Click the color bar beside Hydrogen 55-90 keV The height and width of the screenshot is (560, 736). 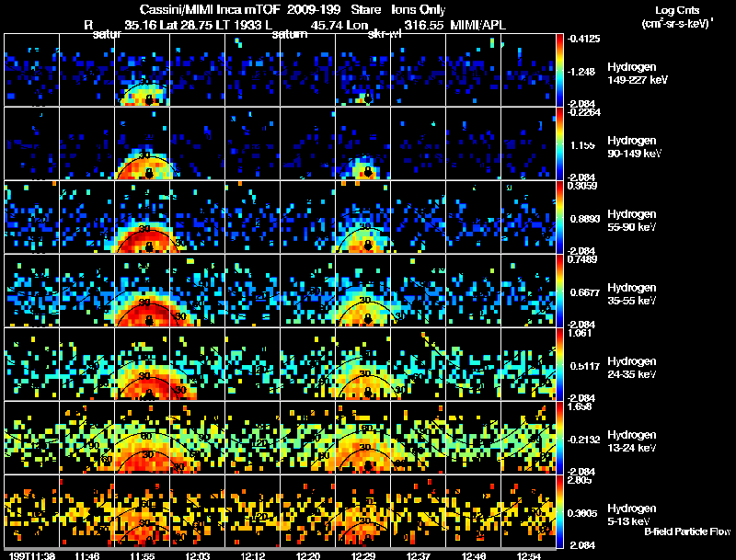point(559,218)
